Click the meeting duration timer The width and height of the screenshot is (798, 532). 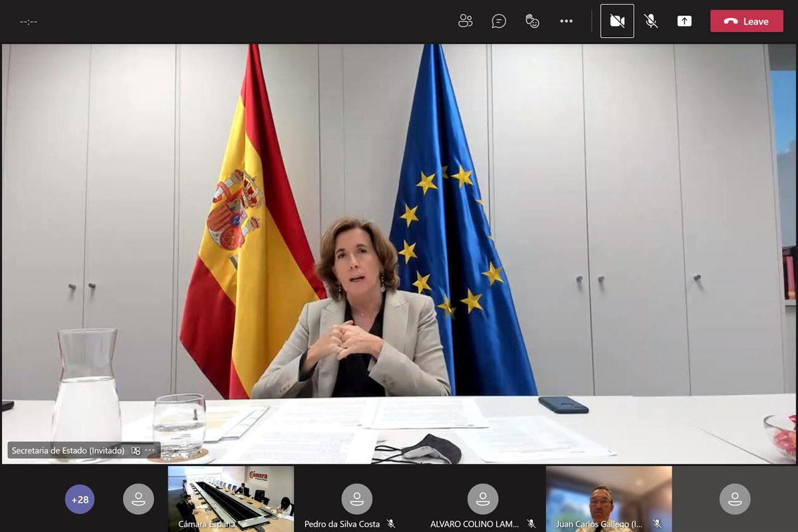pyautogui.click(x=29, y=21)
